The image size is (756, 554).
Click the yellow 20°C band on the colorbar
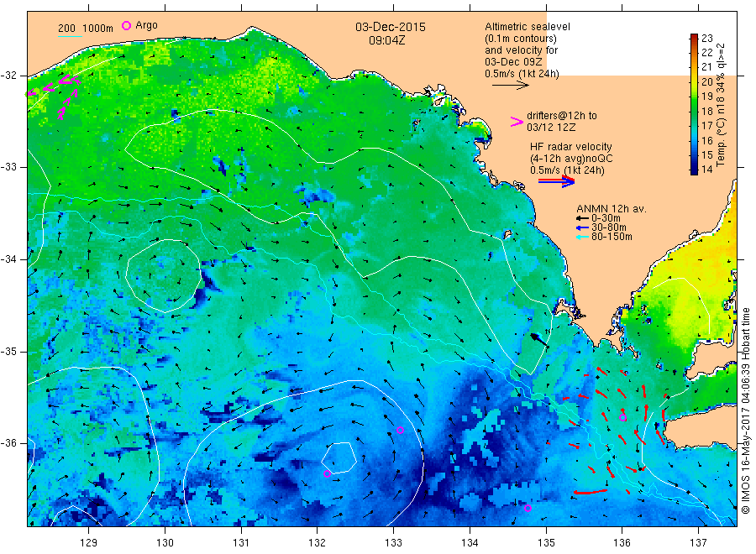pyautogui.click(x=694, y=82)
